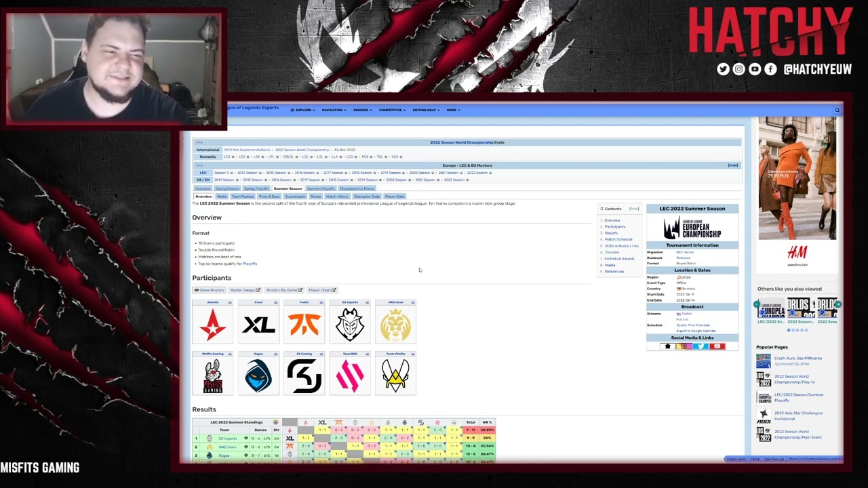Open Crash-Kurs: Das MINIverse sponsored thumbnail
This screenshot has height=488, width=868.
pyautogui.click(x=764, y=361)
